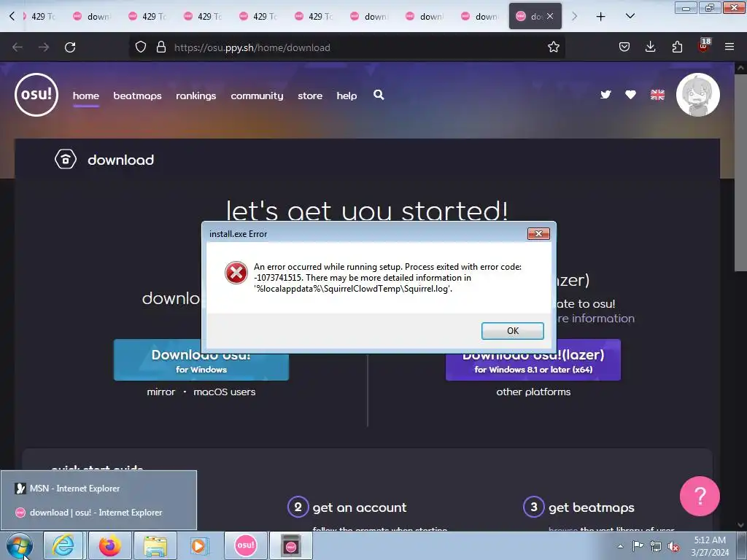The image size is (747, 560).
Task: Open the osu! logo home link
Action: (x=36, y=95)
